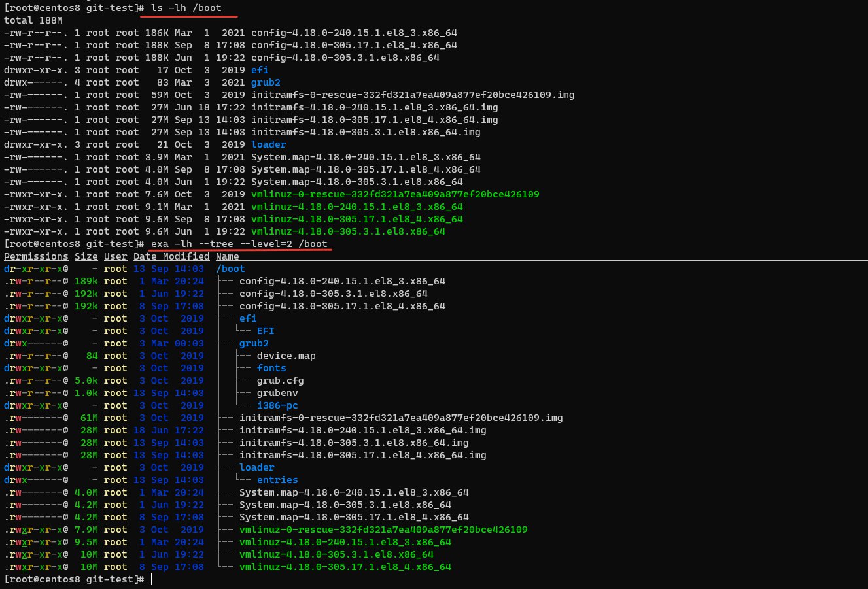Viewport: 868px width, 589px height.
Task: Click the Permissions column header
Action: point(36,256)
